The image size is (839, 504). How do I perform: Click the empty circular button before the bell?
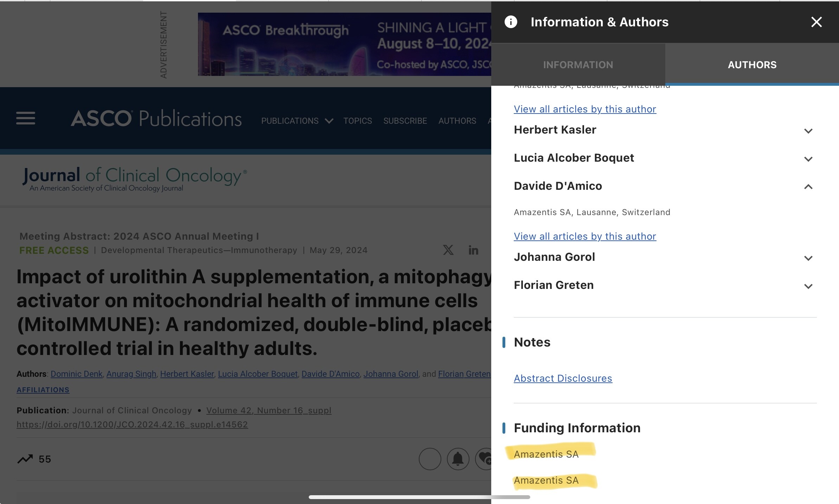pos(430,459)
